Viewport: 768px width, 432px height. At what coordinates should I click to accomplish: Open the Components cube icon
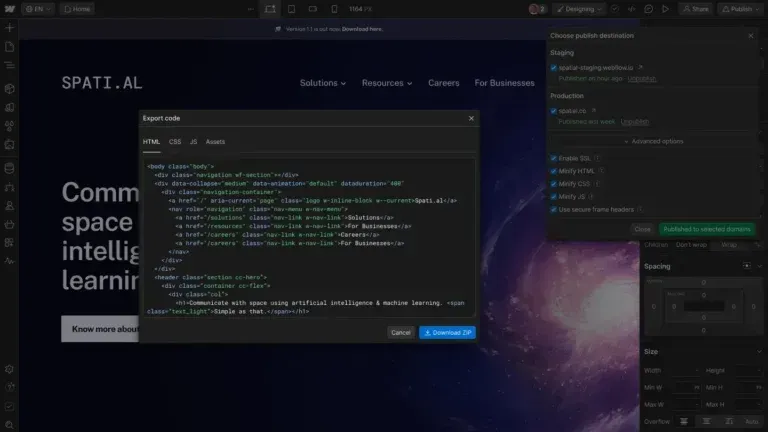tap(9, 89)
